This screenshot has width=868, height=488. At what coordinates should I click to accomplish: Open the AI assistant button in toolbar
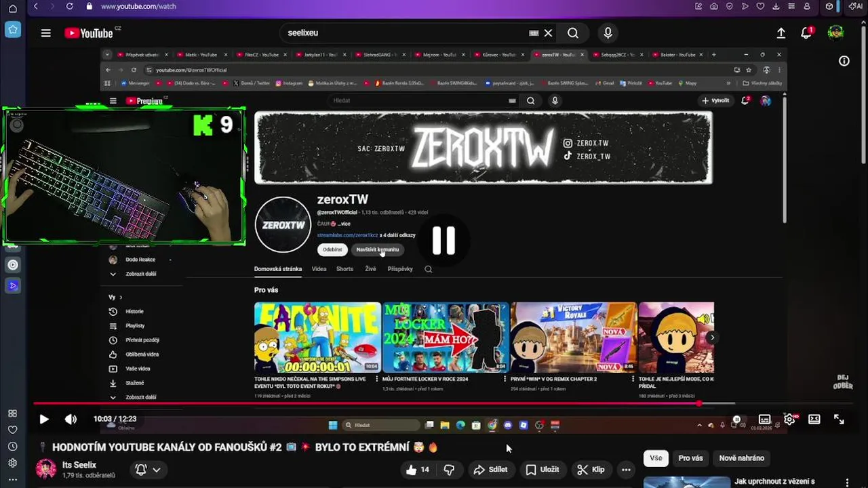pyautogui.click(x=855, y=6)
